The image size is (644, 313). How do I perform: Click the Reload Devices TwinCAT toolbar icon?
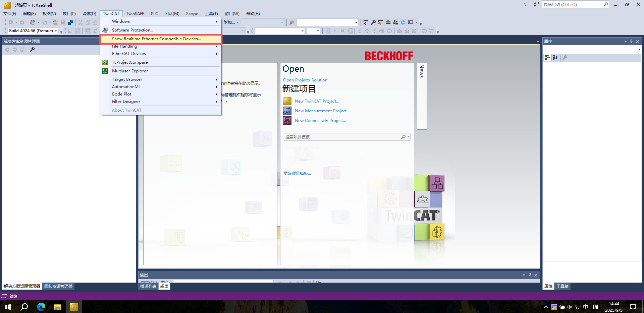pyautogui.click(x=95, y=31)
